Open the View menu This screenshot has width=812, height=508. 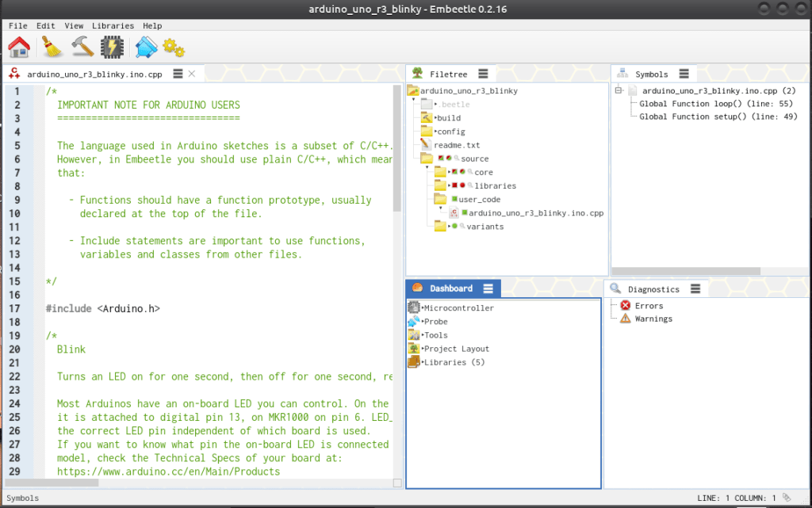74,25
